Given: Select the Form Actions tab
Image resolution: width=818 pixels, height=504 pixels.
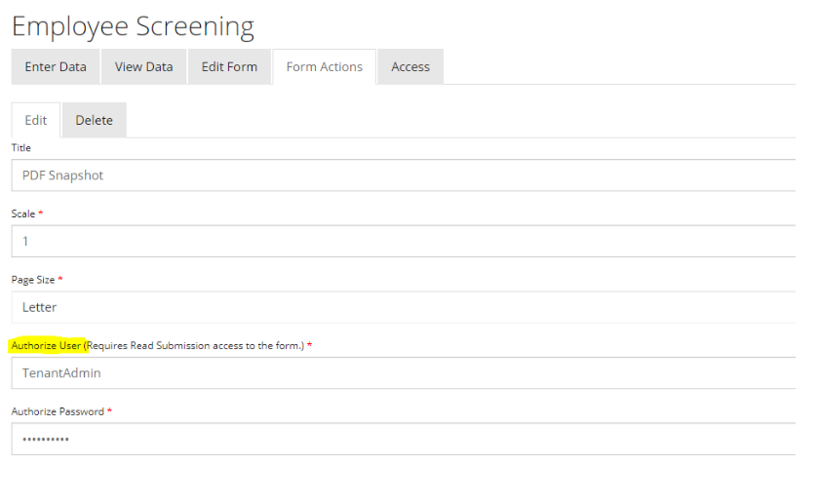Looking at the screenshot, I should [x=324, y=67].
